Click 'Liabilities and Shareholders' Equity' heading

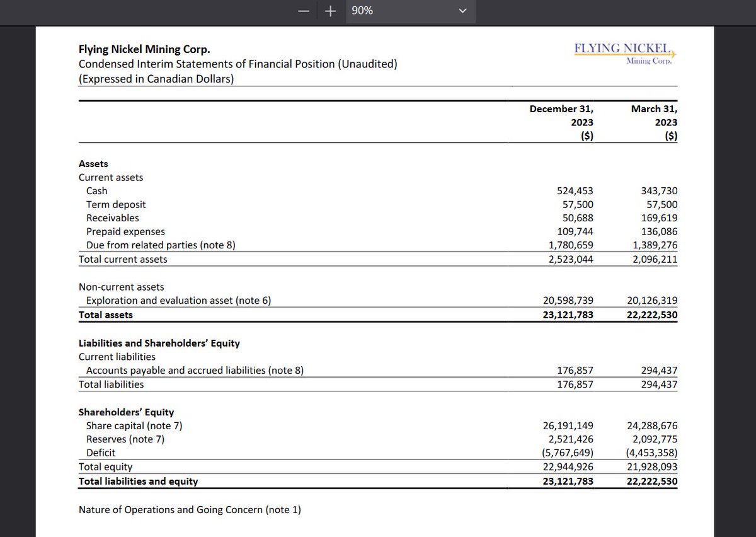[x=159, y=344]
